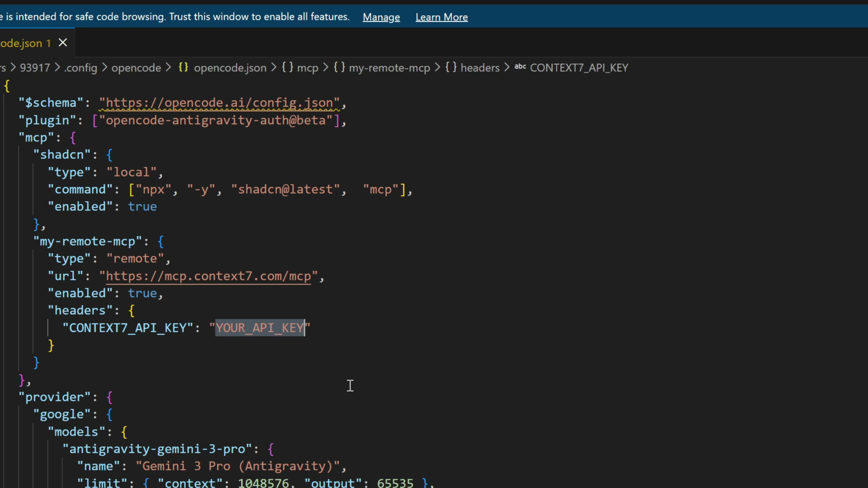
Task: Close the opencode.json editor tab
Action: point(63,43)
